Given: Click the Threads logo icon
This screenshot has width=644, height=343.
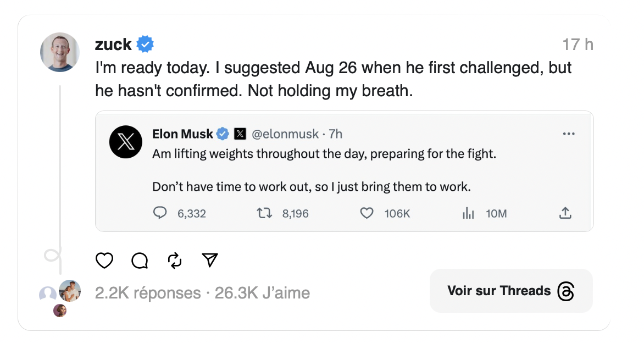Looking at the screenshot, I should click(x=565, y=291).
